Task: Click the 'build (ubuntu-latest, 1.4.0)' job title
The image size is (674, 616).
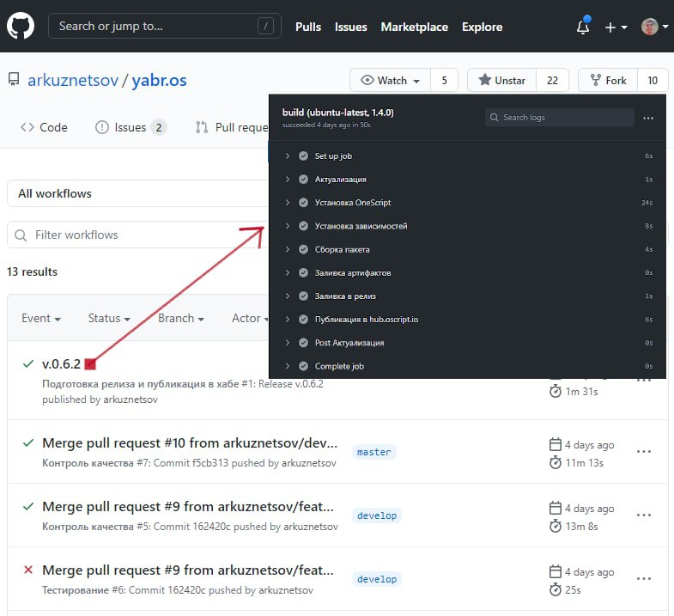Action: click(338, 113)
